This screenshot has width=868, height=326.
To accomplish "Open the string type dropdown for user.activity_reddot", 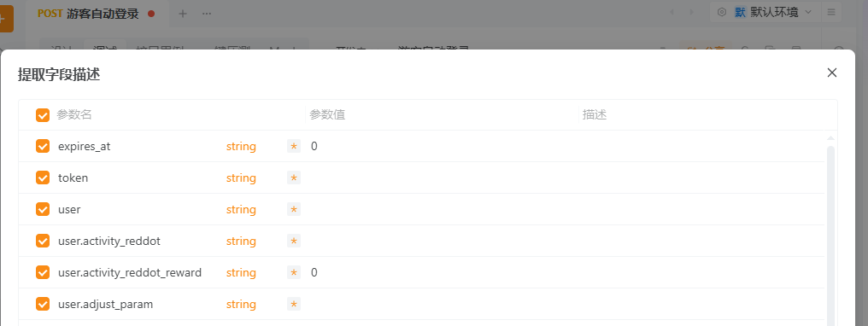I will (x=241, y=241).
